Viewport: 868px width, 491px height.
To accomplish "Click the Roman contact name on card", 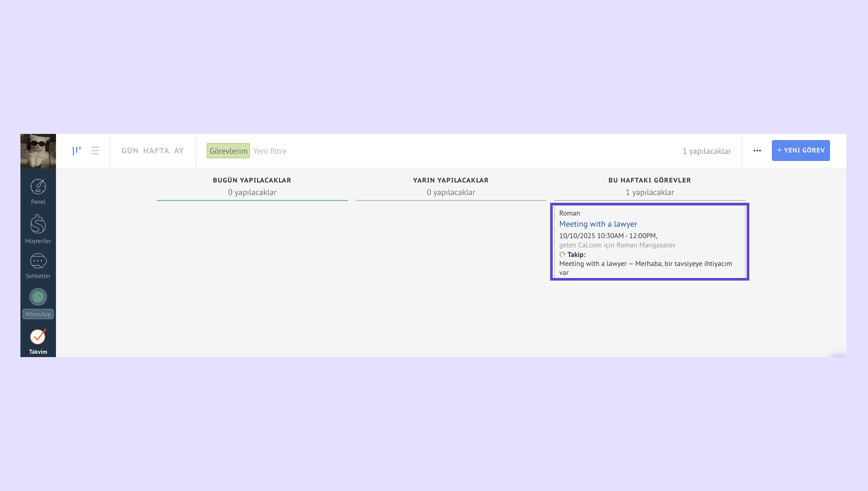I will (569, 213).
